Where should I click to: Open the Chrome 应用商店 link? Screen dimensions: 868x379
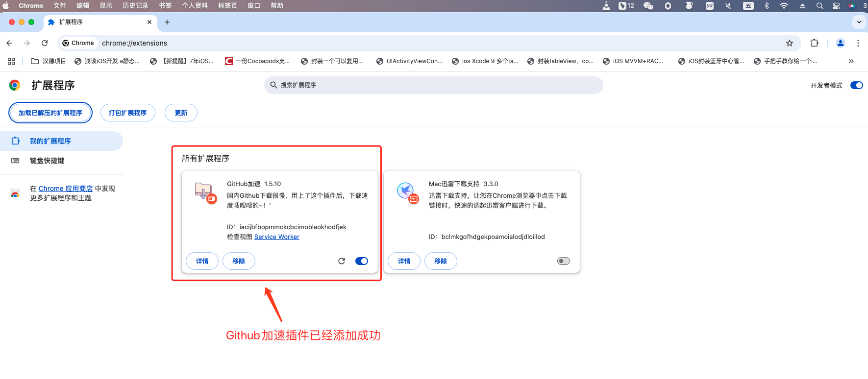pyautogui.click(x=66, y=189)
